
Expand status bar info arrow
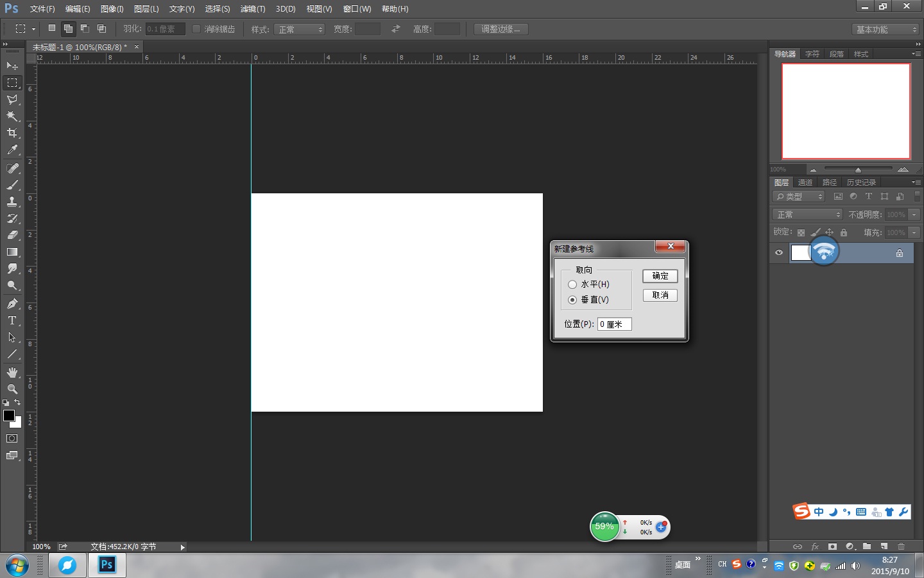click(x=182, y=547)
